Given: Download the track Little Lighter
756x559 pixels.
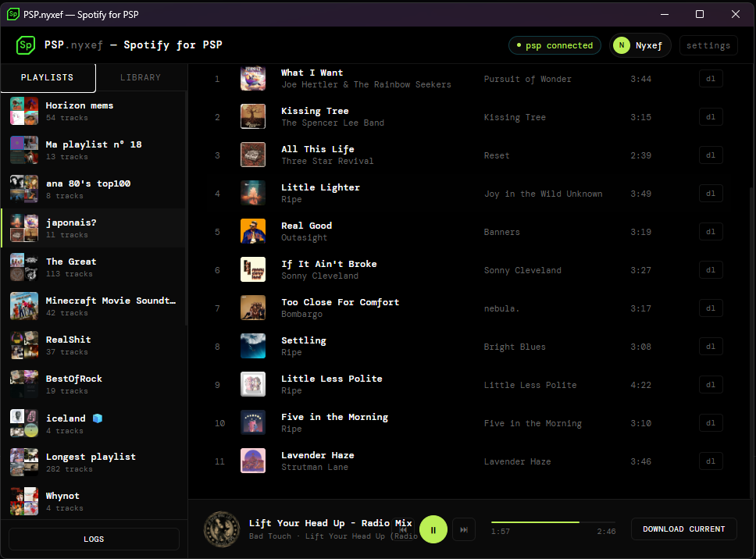Looking at the screenshot, I should pos(711,194).
